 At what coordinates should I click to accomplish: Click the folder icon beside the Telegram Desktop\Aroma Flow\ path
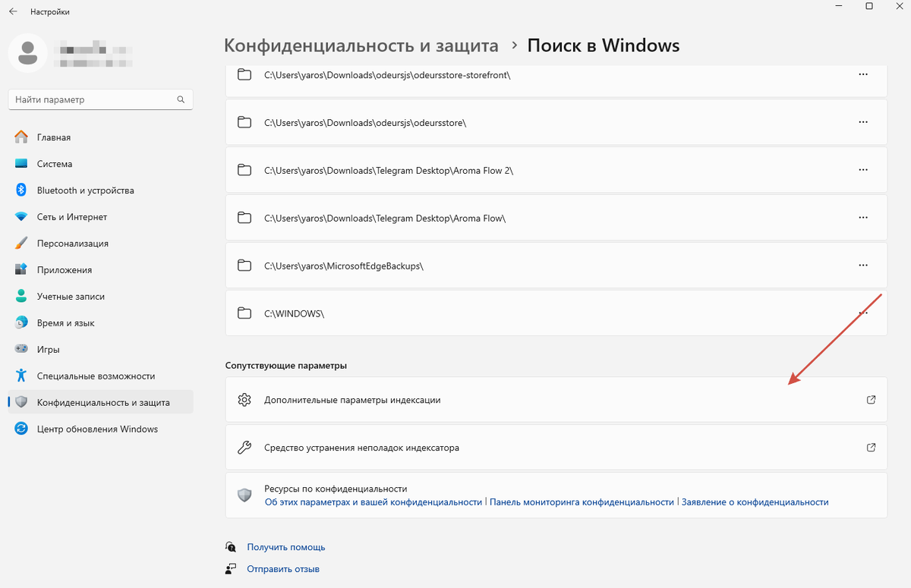244,218
